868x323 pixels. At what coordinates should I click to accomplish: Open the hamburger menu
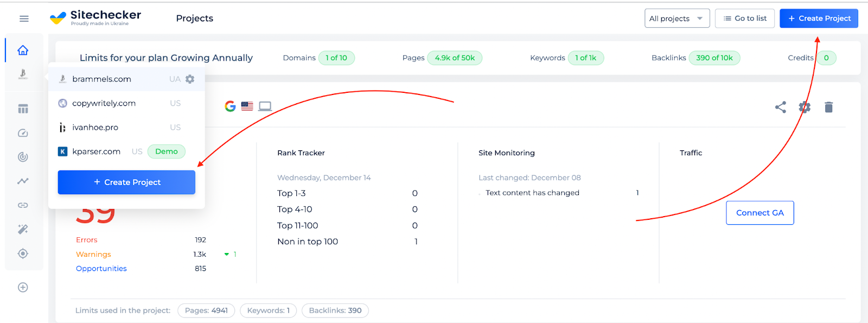24,18
